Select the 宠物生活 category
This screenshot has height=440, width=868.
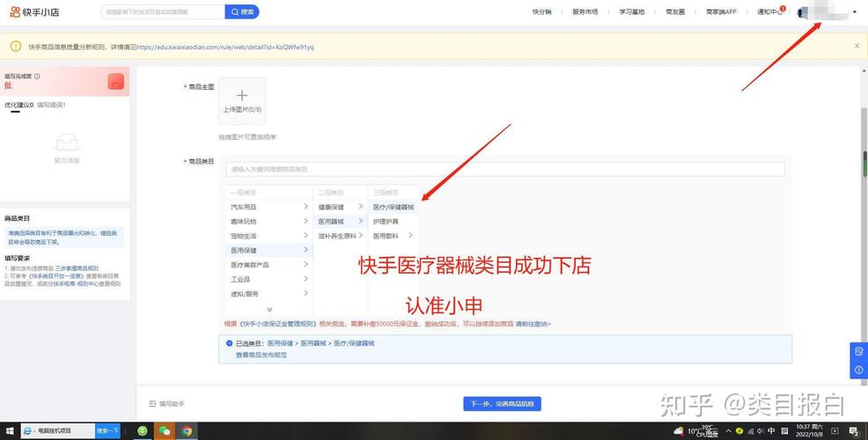tap(244, 236)
